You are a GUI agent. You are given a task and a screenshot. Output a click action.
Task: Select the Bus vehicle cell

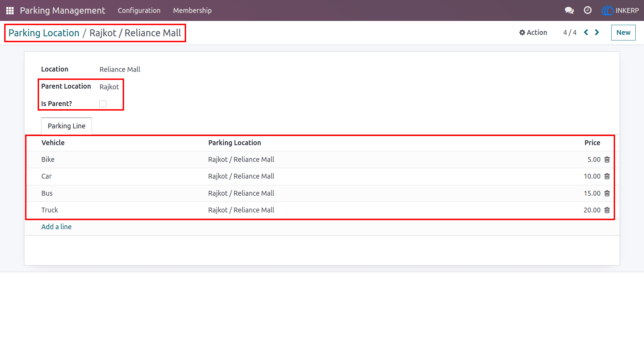[x=47, y=193]
